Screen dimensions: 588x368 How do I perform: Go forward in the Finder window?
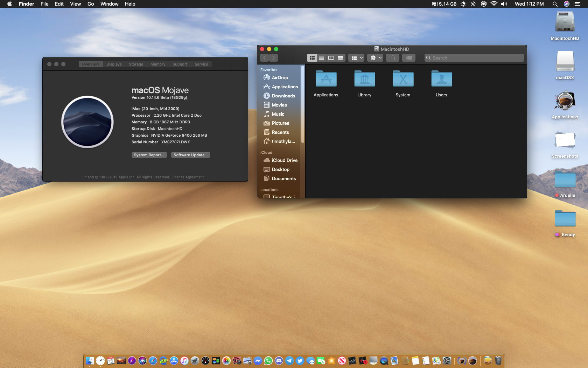tap(274, 58)
